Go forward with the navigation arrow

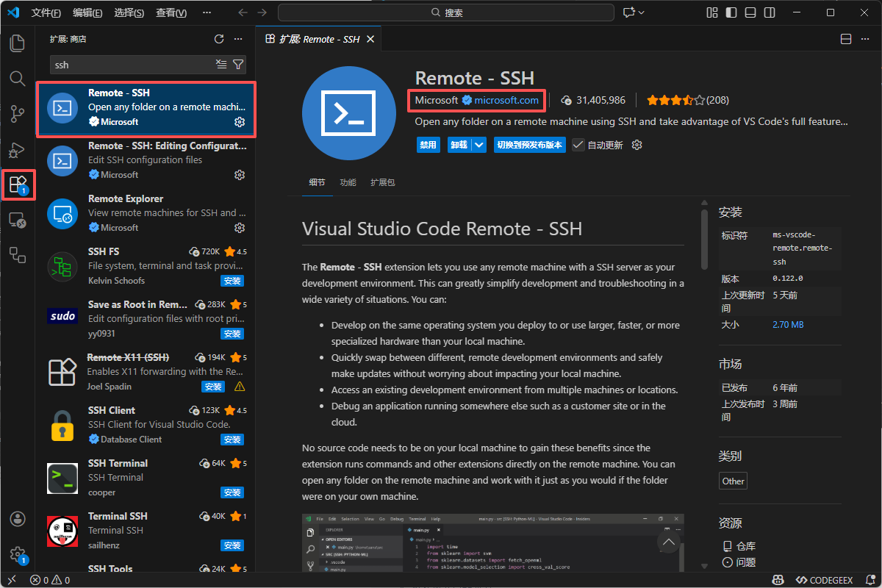pyautogui.click(x=264, y=12)
